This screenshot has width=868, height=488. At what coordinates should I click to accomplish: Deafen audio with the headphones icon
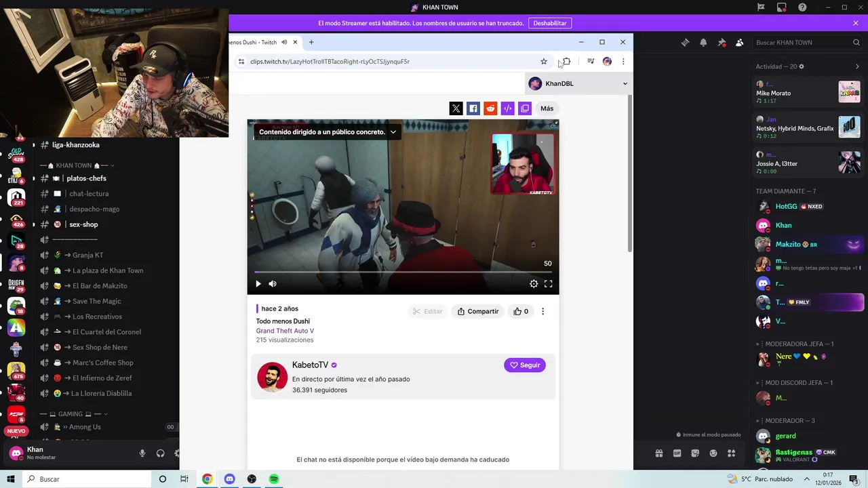click(161, 453)
